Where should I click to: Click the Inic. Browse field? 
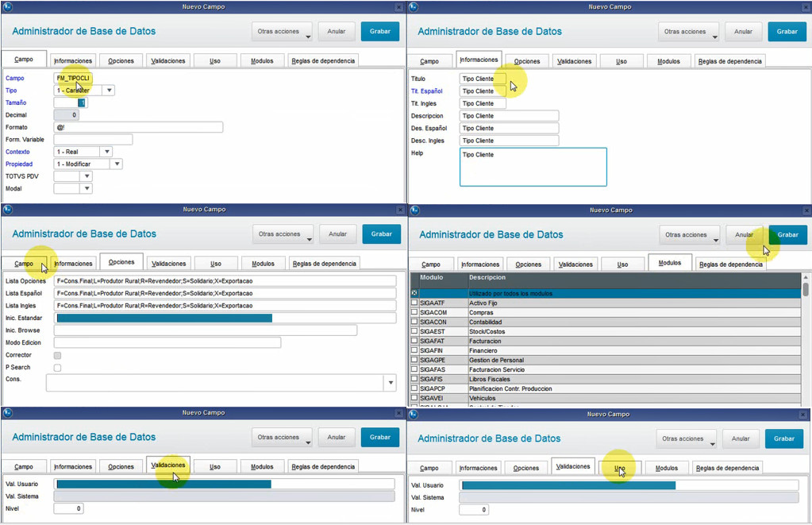click(x=206, y=330)
